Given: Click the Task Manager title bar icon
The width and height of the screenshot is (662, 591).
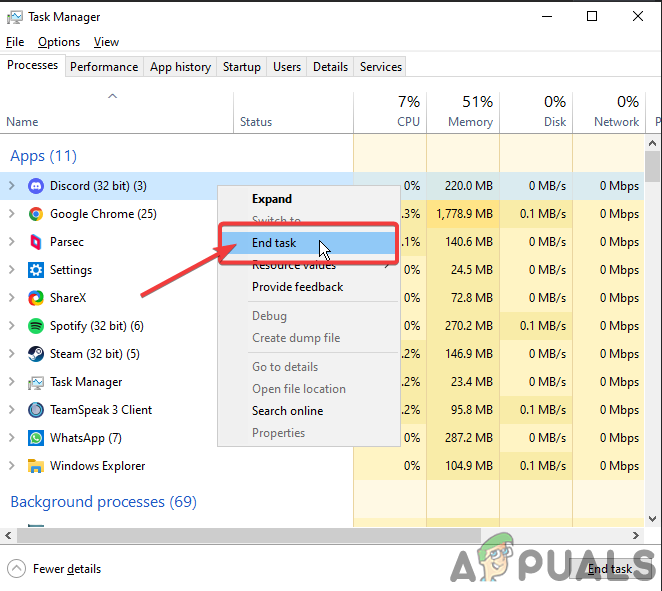Looking at the screenshot, I should coord(15,17).
